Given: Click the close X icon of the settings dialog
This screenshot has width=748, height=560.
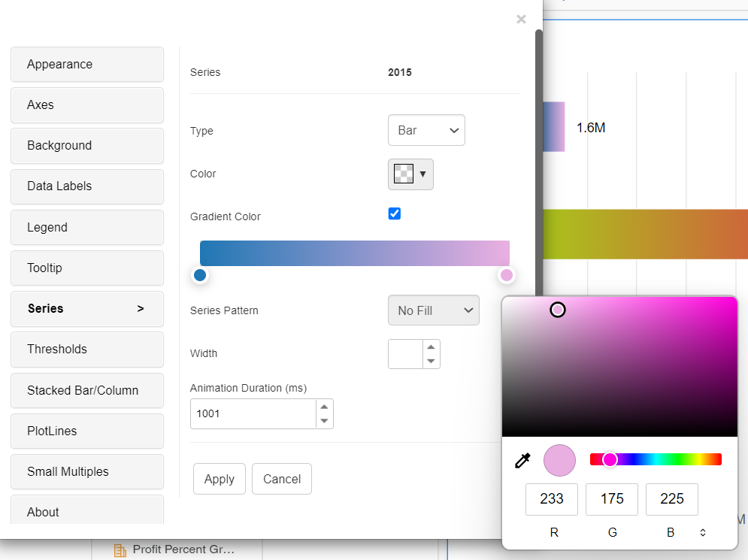Looking at the screenshot, I should pos(521,20).
